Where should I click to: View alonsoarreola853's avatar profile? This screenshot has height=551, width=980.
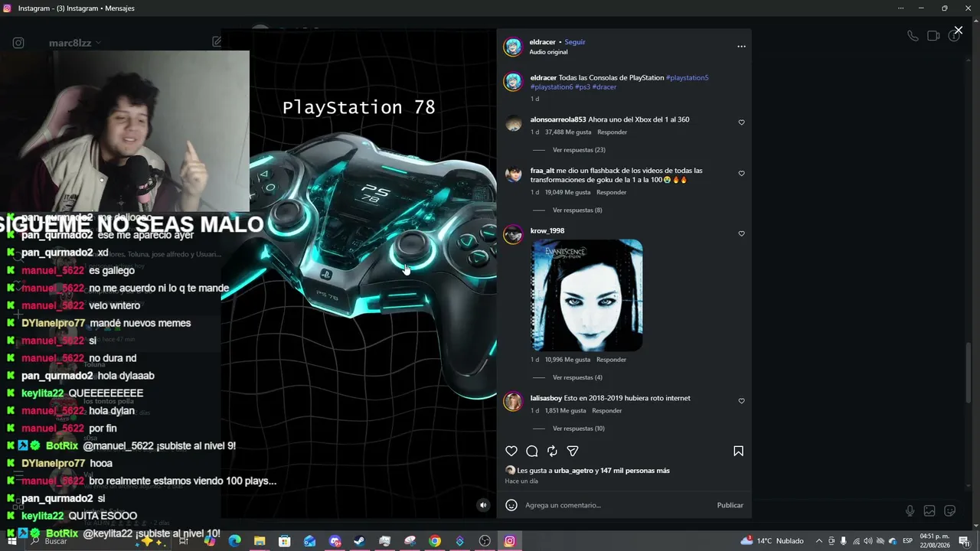513,123
